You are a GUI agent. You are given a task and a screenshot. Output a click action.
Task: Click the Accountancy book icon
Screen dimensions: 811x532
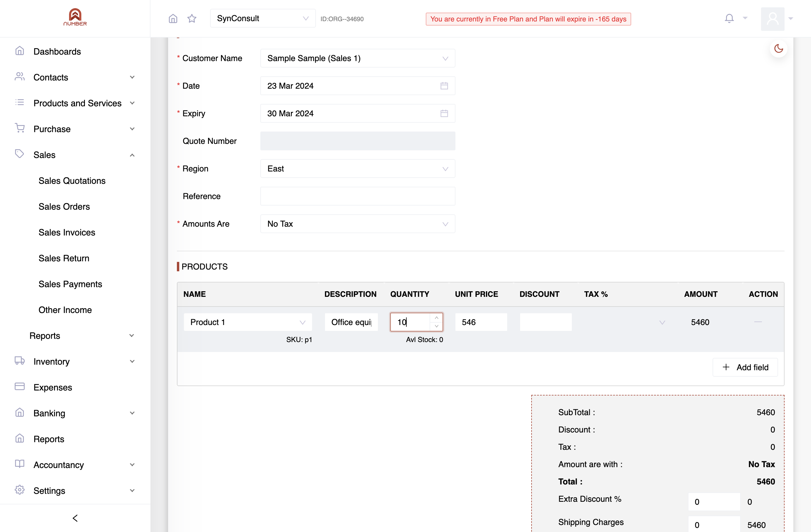[20, 464]
